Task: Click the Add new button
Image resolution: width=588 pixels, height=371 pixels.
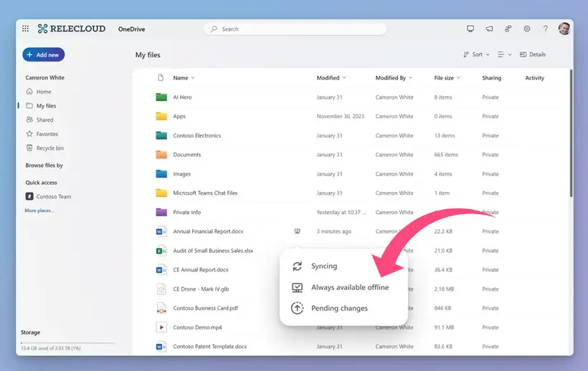Action: 44,54
